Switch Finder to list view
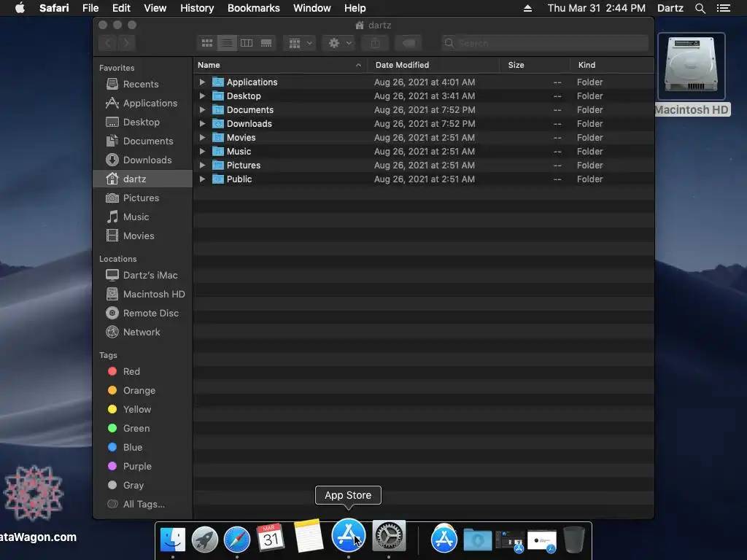This screenshot has width=747, height=560. click(x=227, y=43)
